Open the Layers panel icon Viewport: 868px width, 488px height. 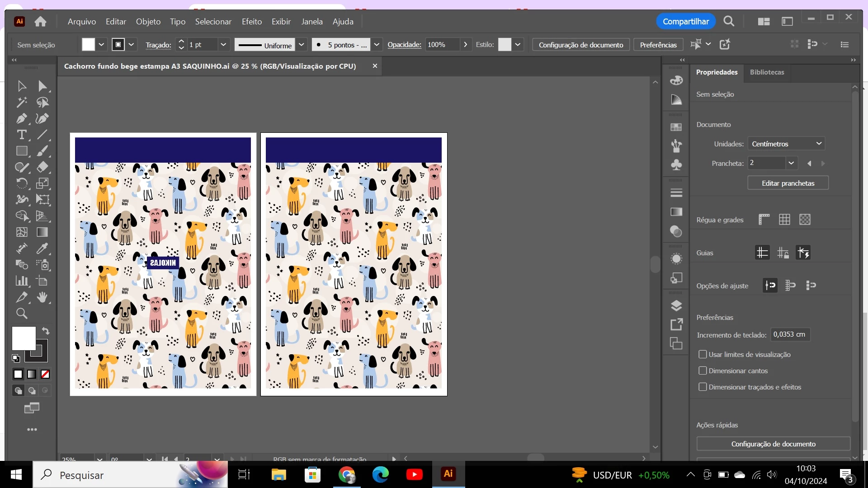click(x=676, y=306)
